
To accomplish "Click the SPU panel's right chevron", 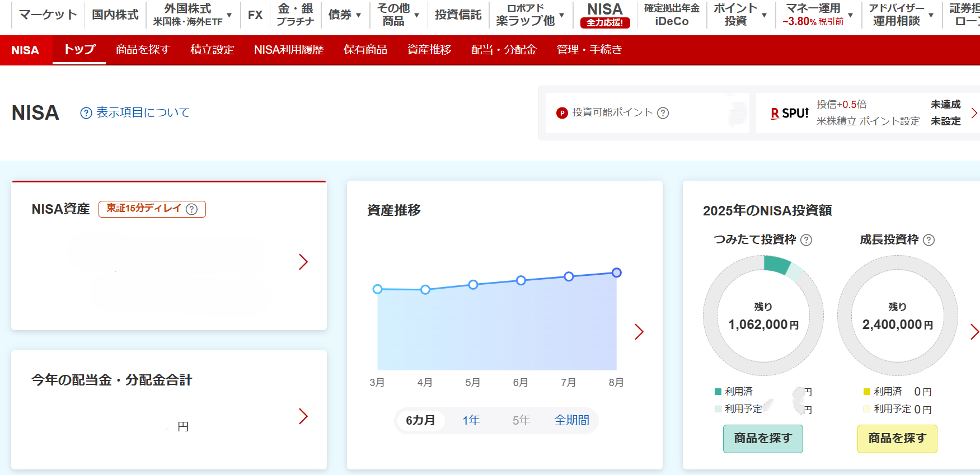I will click(x=974, y=113).
